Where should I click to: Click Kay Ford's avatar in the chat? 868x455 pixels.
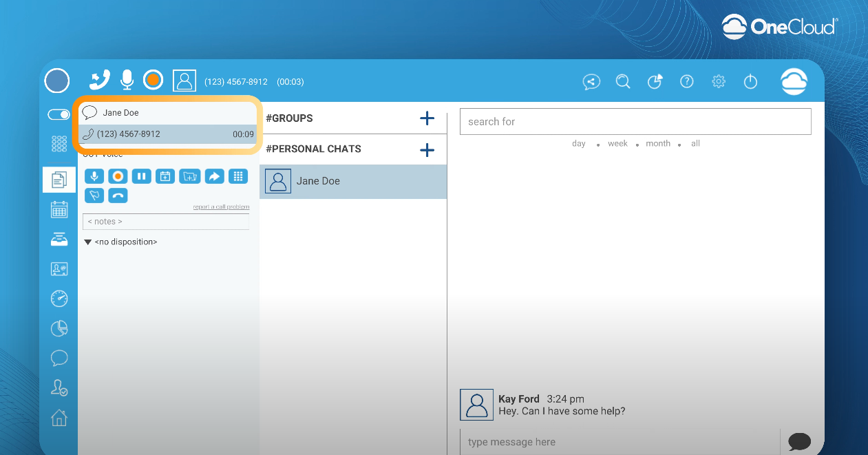(476, 405)
